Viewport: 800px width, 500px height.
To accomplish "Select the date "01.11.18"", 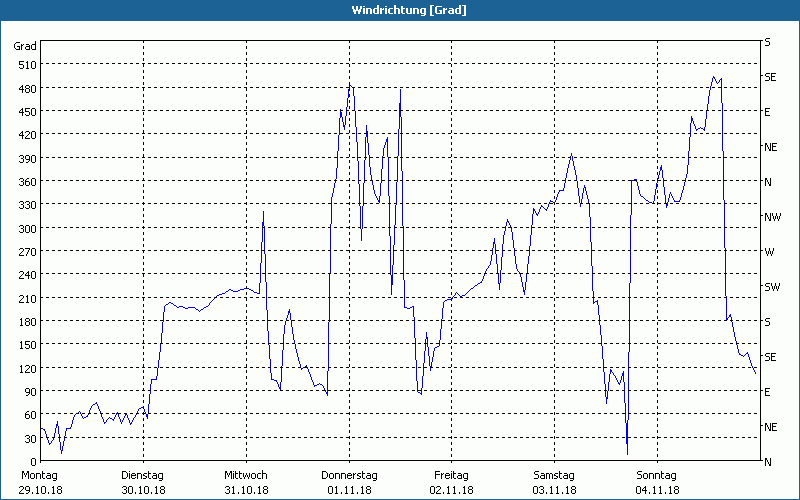I will (349, 490).
